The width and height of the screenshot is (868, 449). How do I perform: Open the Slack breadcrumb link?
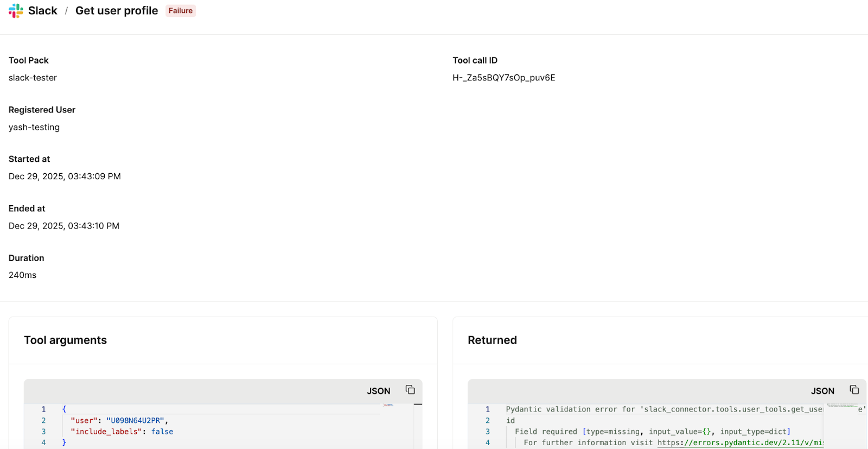pos(43,11)
